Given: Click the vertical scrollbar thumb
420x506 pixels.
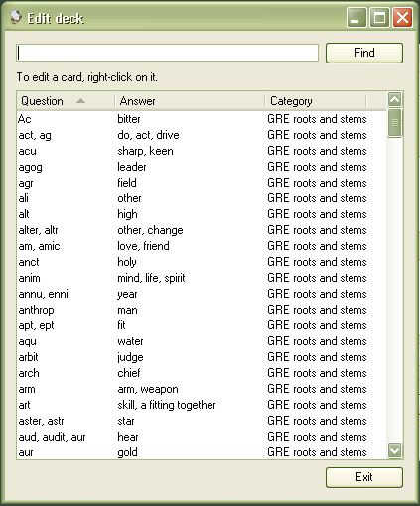Looking at the screenshot, I should (x=394, y=123).
